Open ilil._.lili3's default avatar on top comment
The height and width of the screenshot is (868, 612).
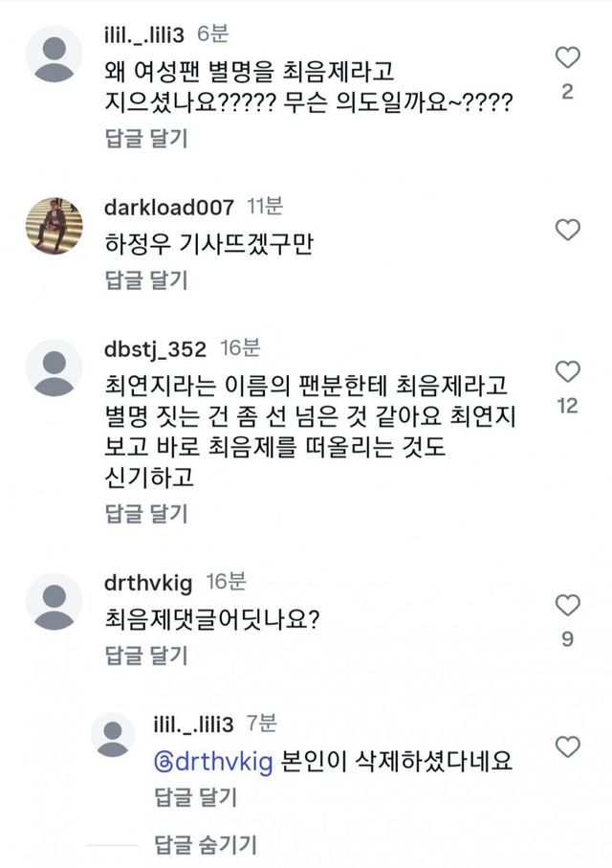click(54, 54)
